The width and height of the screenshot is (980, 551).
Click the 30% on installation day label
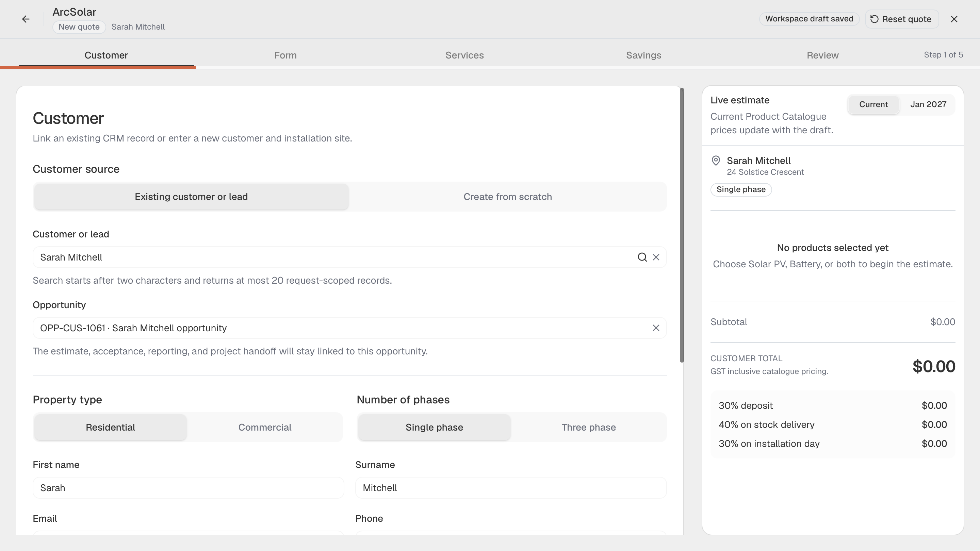pos(769,444)
